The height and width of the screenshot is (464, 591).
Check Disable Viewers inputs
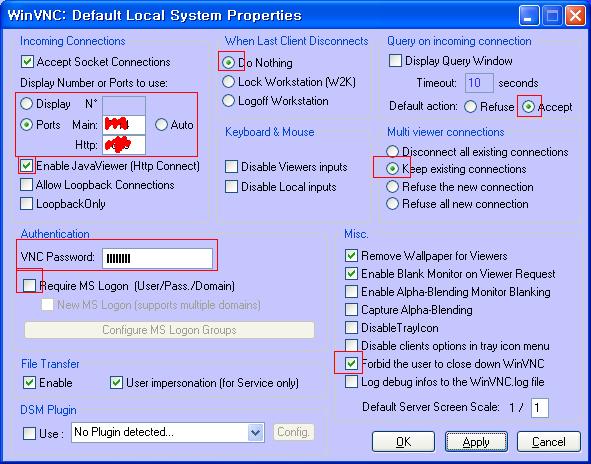pos(231,167)
